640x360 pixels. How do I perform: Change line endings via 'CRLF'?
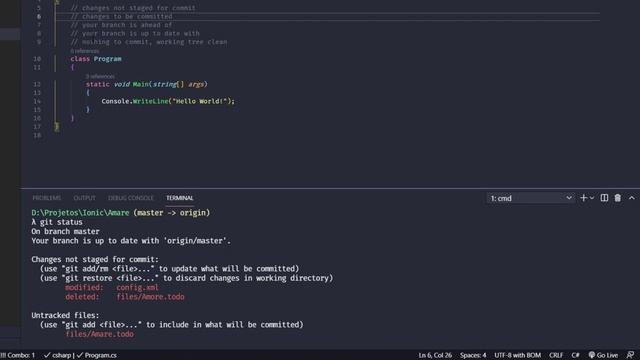coord(556,355)
